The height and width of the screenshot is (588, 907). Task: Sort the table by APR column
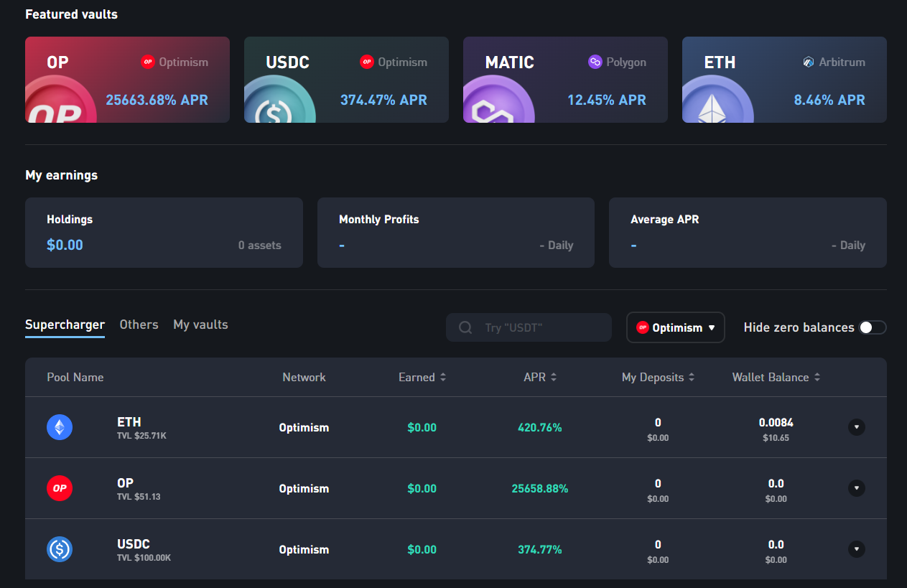coord(540,377)
